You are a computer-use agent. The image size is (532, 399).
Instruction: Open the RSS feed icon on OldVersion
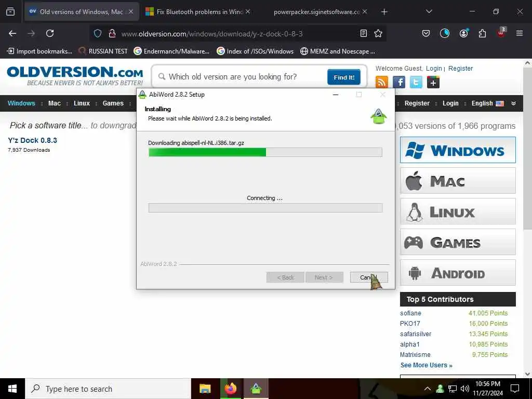tap(382, 82)
